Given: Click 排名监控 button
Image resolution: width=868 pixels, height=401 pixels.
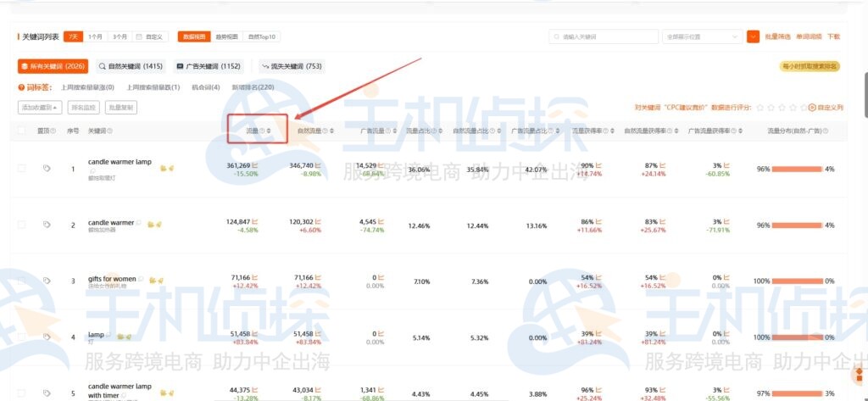Looking at the screenshot, I should tap(84, 108).
